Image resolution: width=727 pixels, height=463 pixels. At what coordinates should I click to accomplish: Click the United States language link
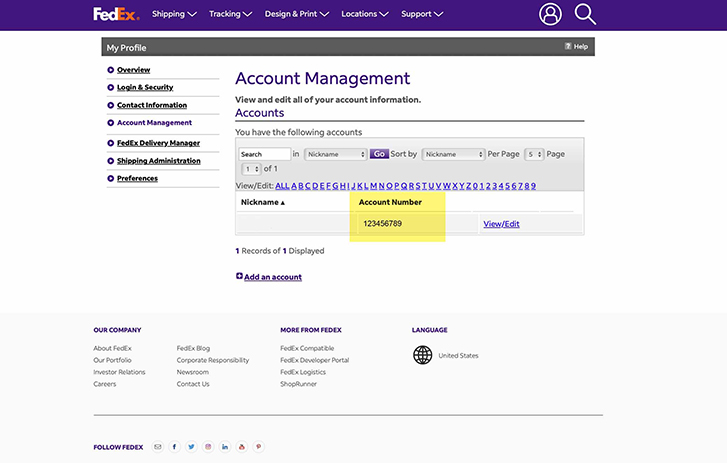coord(458,355)
